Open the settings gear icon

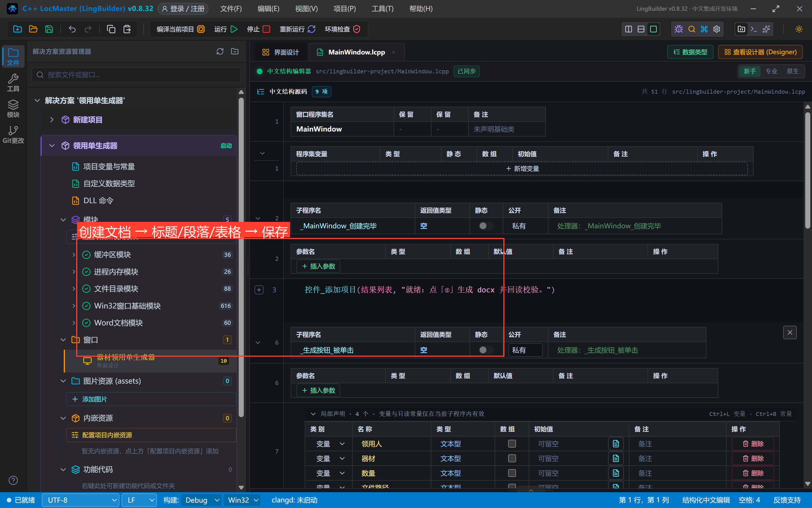(x=716, y=29)
